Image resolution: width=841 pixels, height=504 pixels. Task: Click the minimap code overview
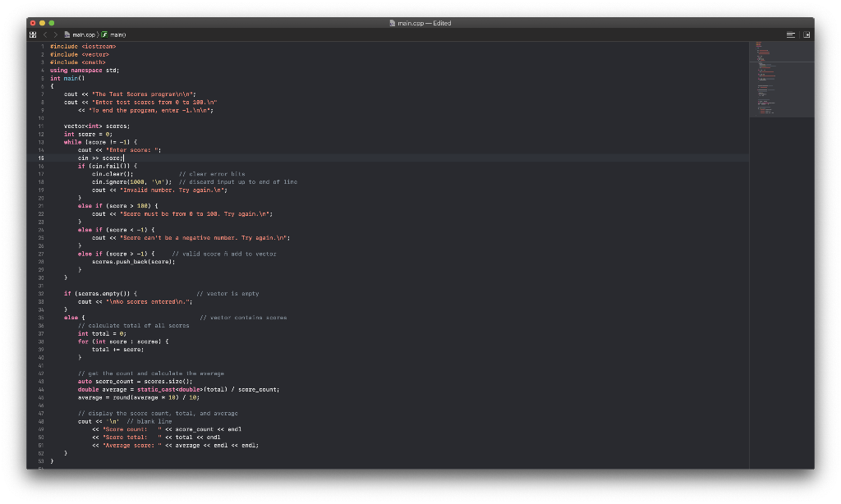[782, 80]
